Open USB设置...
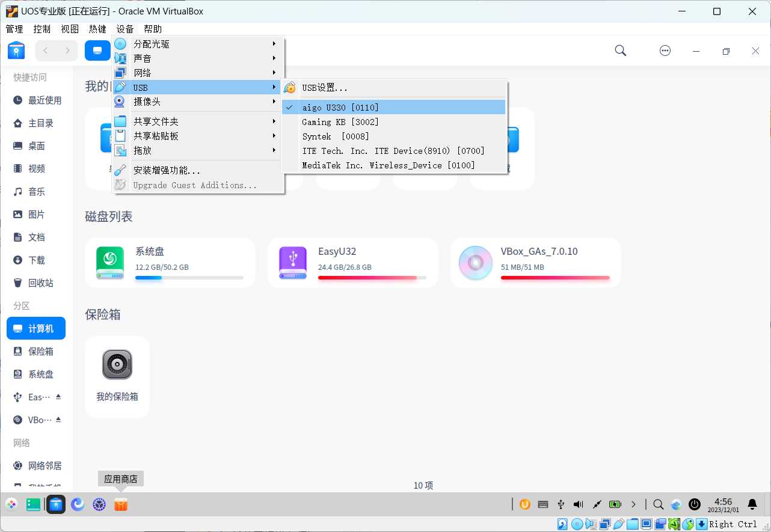The height and width of the screenshot is (532, 771). 393,88
